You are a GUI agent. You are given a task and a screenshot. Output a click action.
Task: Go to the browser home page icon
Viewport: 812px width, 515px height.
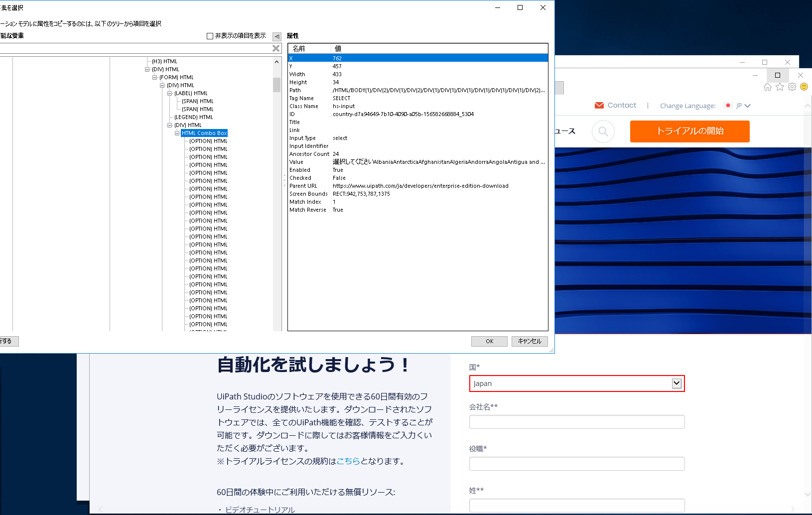[x=768, y=87]
